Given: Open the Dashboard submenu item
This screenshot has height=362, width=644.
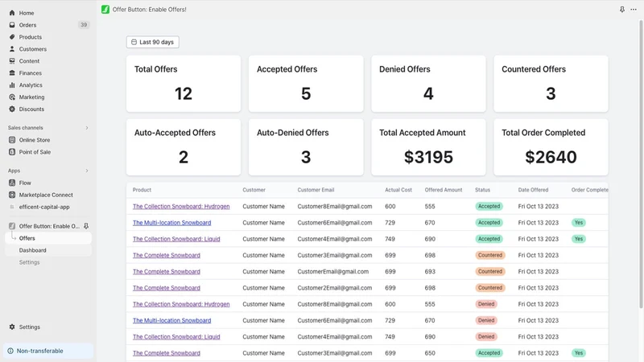Looking at the screenshot, I should click(48, 250).
